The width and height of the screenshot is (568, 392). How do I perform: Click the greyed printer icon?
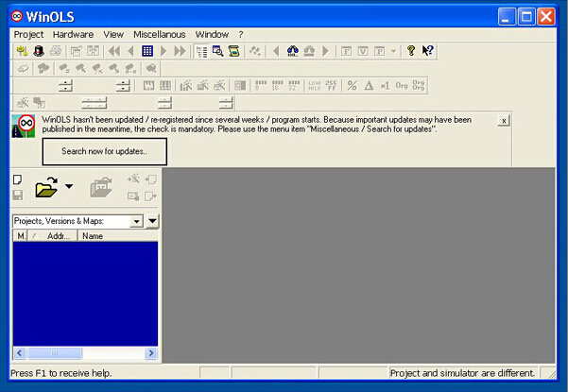(x=56, y=51)
